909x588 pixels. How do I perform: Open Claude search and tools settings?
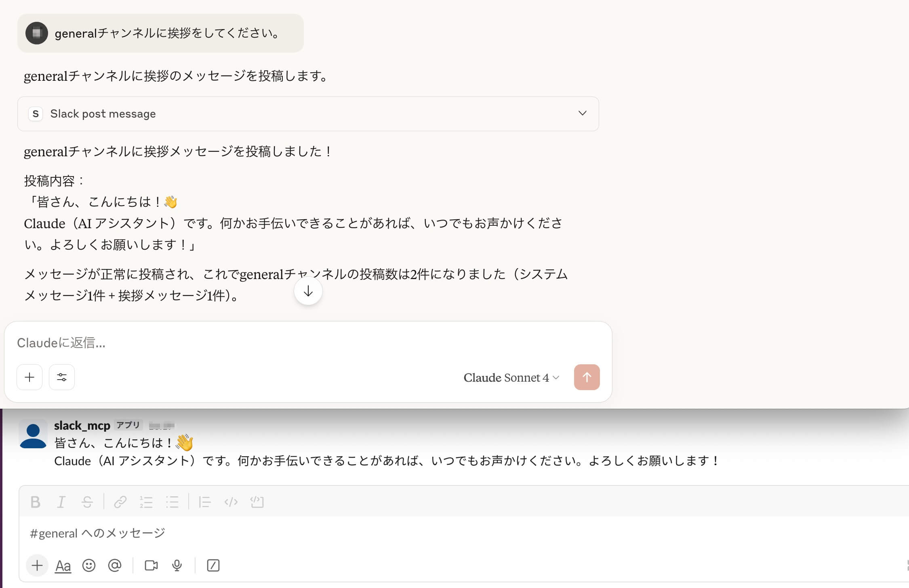(62, 377)
